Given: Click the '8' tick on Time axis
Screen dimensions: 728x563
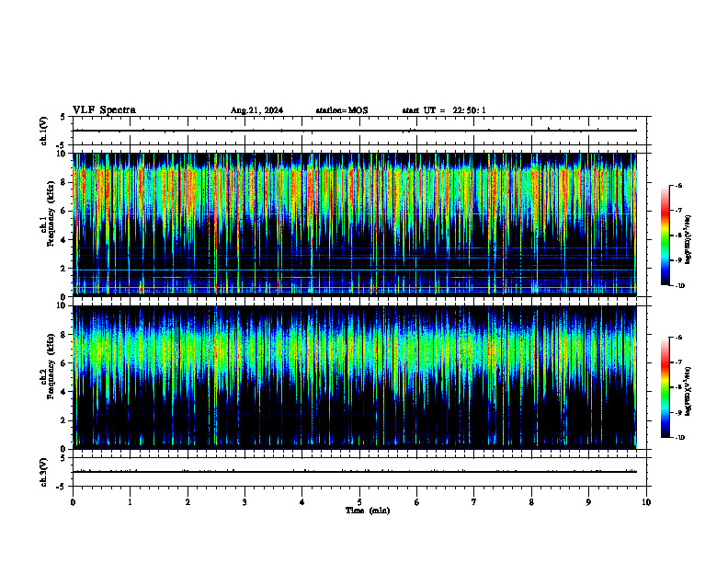Looking at the screenshot, I should (x=531, y=502).
